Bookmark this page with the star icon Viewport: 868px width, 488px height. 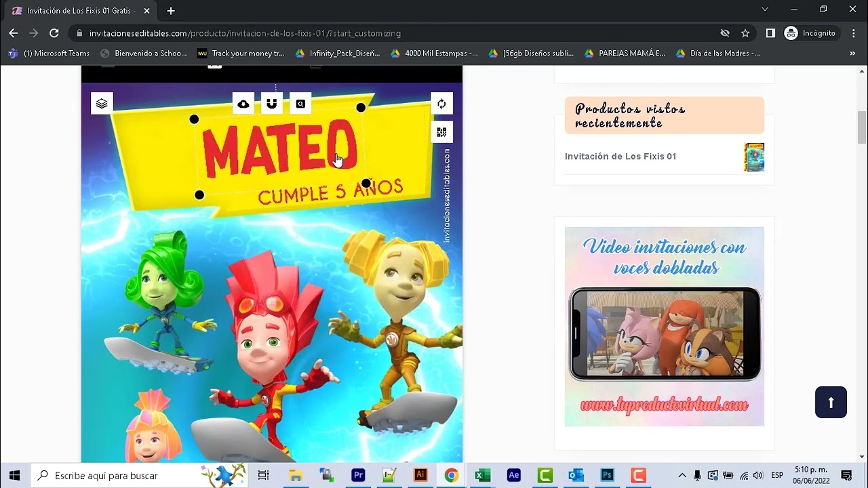745,33
